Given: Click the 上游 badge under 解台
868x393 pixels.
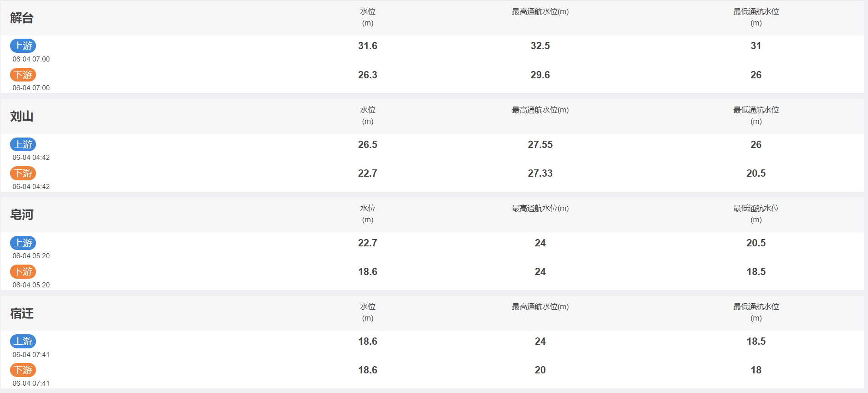Looking at the screenshot, I should (23, 46).
